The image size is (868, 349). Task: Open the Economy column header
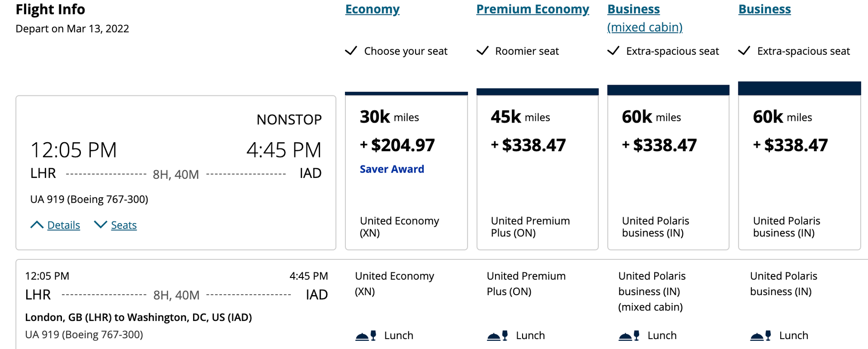coord(372,9)
